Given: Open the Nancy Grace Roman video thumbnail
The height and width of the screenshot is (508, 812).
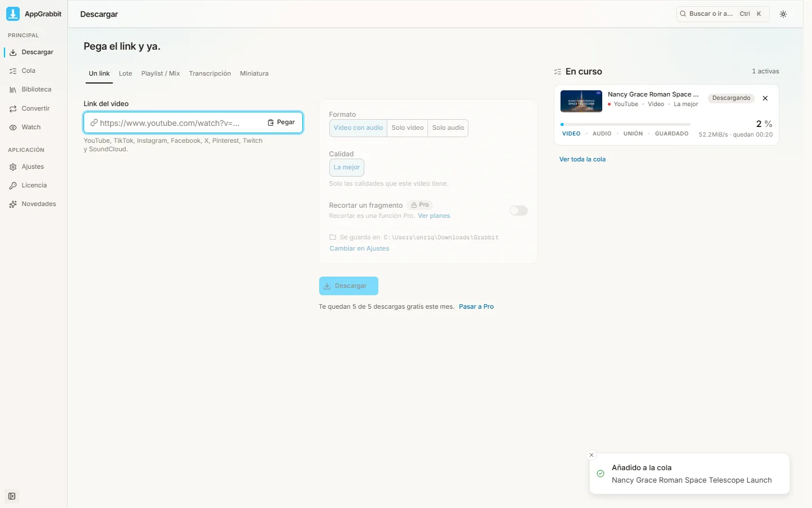Looking at the screenshot, I should (x=581, y=101).
